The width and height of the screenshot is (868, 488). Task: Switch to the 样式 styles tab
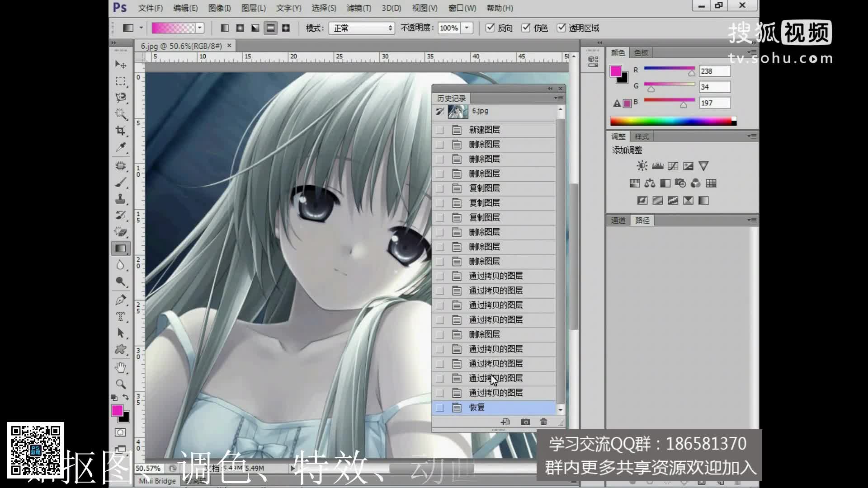pyautogui.click(x=642, y=136)
